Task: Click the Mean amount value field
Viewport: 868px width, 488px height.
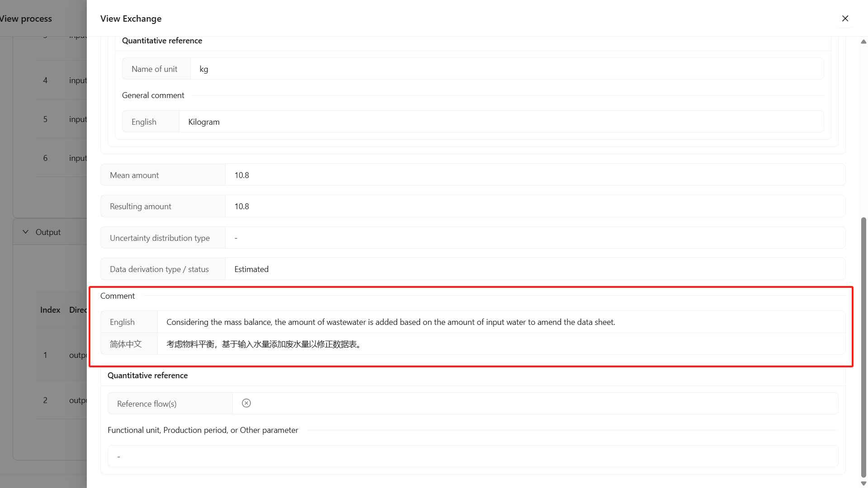Action: [535, 175]
